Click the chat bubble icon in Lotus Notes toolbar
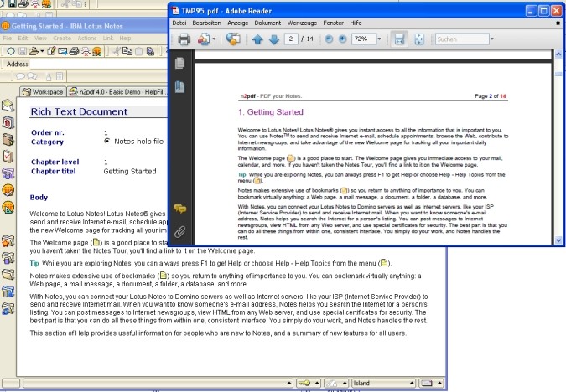The width and height of the screenshot is (566, 392). coord(21,76)
